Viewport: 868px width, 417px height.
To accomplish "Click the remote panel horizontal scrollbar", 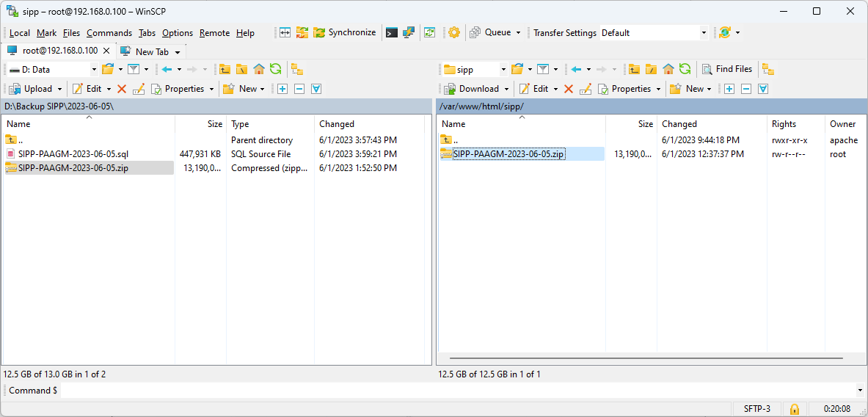I will [646, 358].
